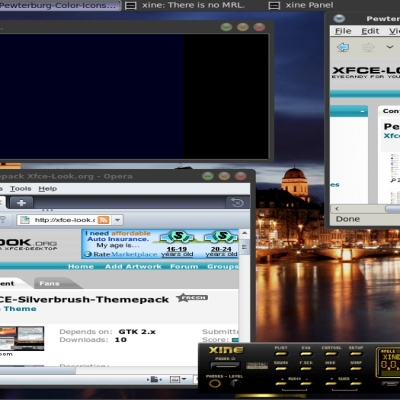Take a snapshot with xine SNAP button

(356, 369)
